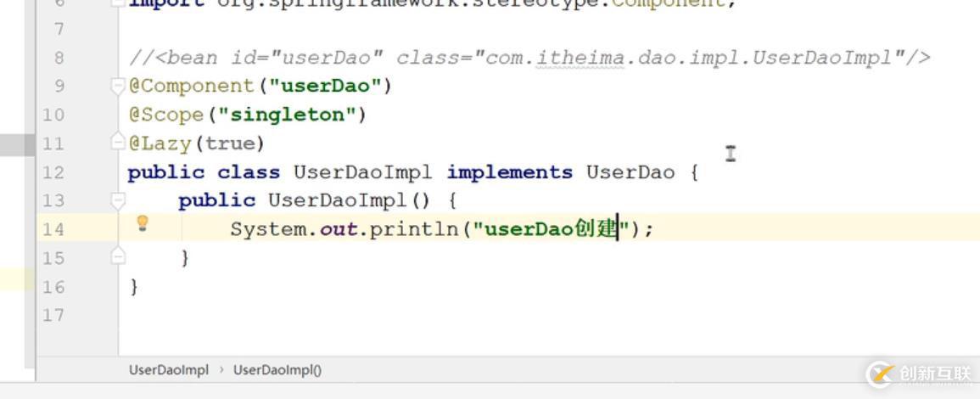Click the UserDaoImpl class name on line 12
The height and width of the screenshot is (399, 980).
coord(362,172)
